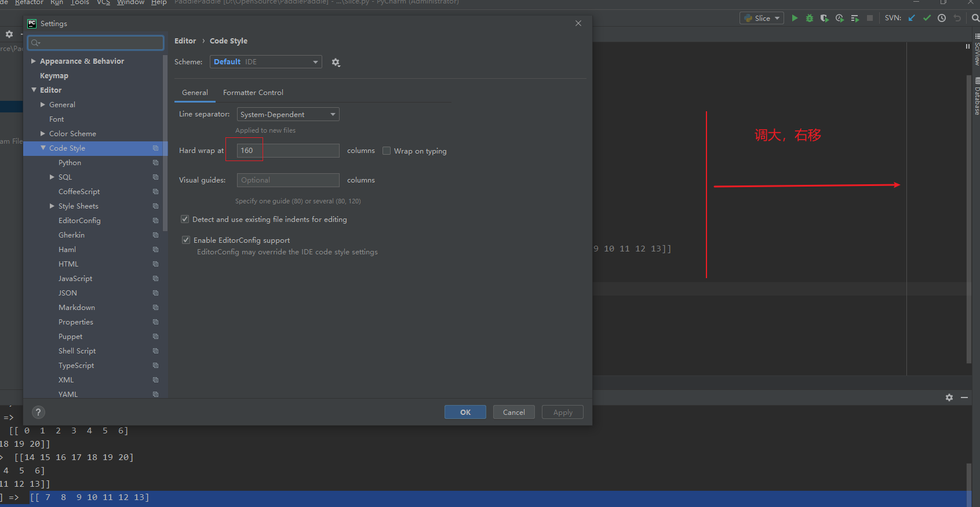Click the project panel gear icon behind Settings
Viewport: 980px width, 507px height.
pyautogui.click(x=9, y=34)
